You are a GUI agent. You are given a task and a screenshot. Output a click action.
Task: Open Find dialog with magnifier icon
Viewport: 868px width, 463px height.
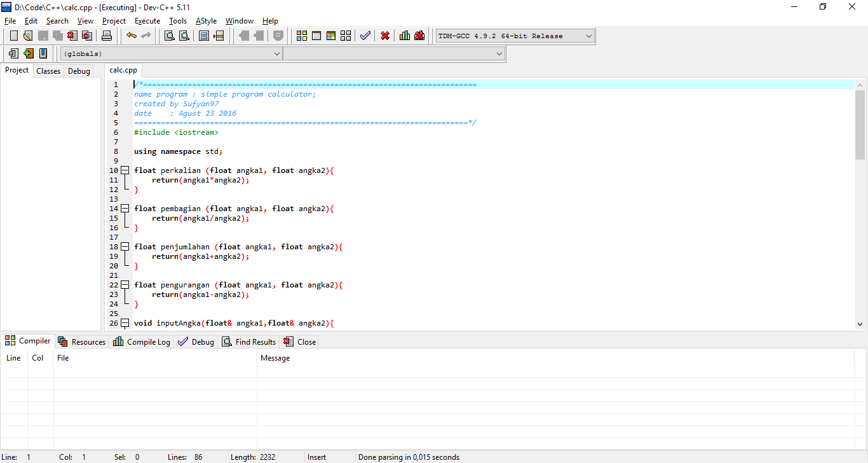tap(170, 36)
